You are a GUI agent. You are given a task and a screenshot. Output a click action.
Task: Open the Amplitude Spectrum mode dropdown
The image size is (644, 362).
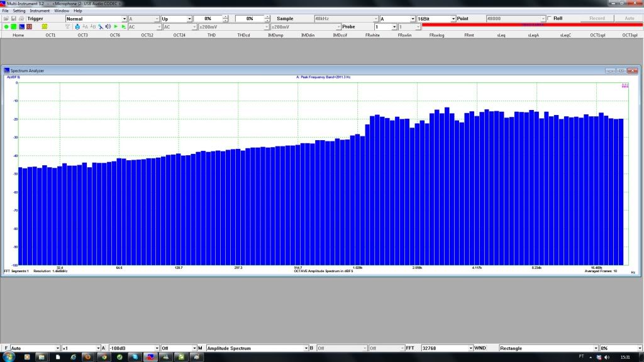(x=257, y=348)
